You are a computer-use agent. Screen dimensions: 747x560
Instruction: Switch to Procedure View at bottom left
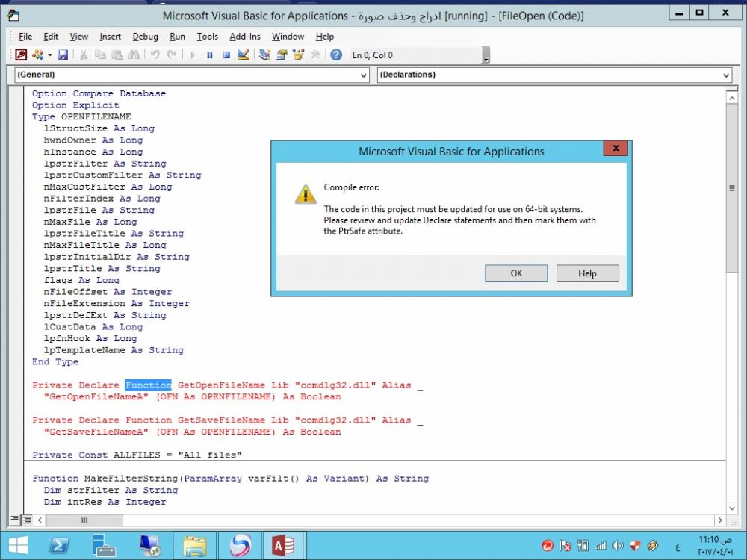click(x=15, y=520)
